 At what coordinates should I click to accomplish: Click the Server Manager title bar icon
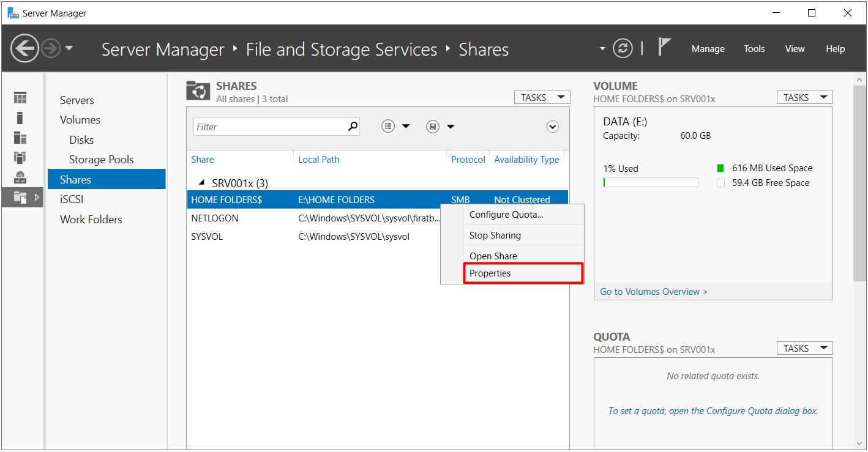point(12,13)
